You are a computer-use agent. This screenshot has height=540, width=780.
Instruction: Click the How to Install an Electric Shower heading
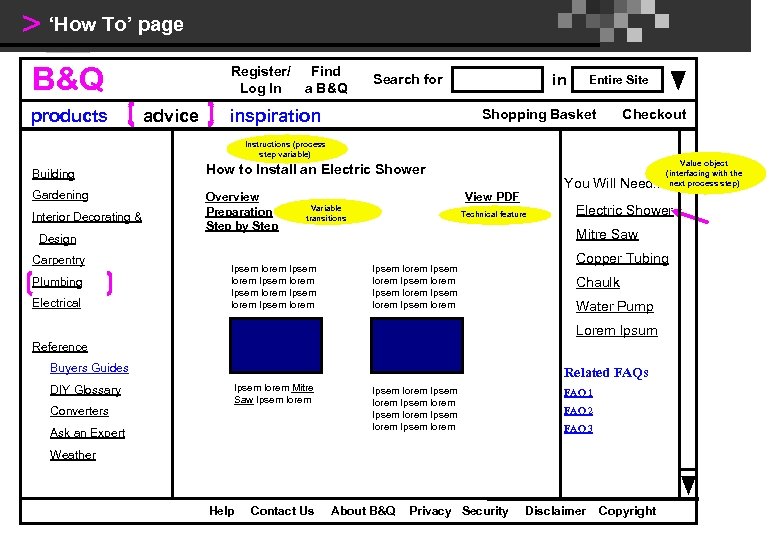pos(316,170)
